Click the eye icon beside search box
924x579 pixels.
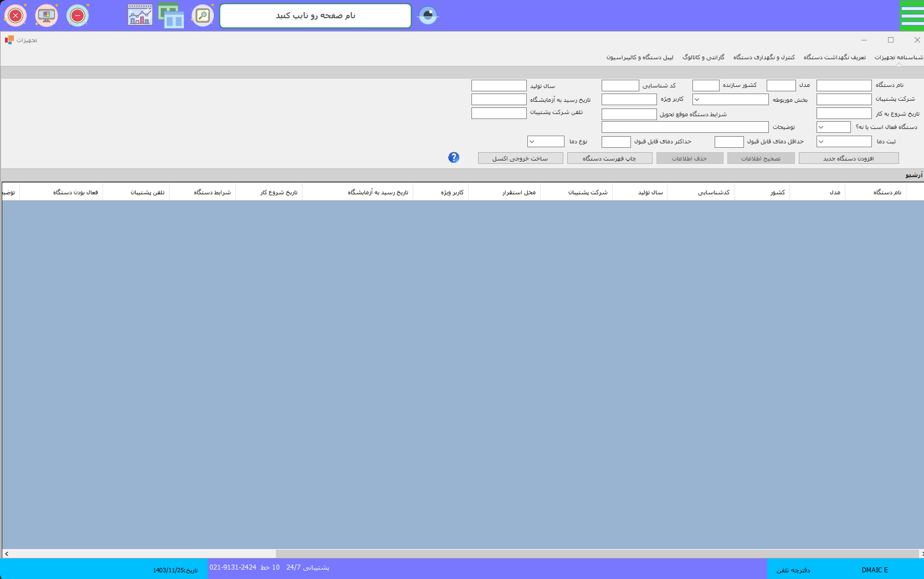(428, 15)
